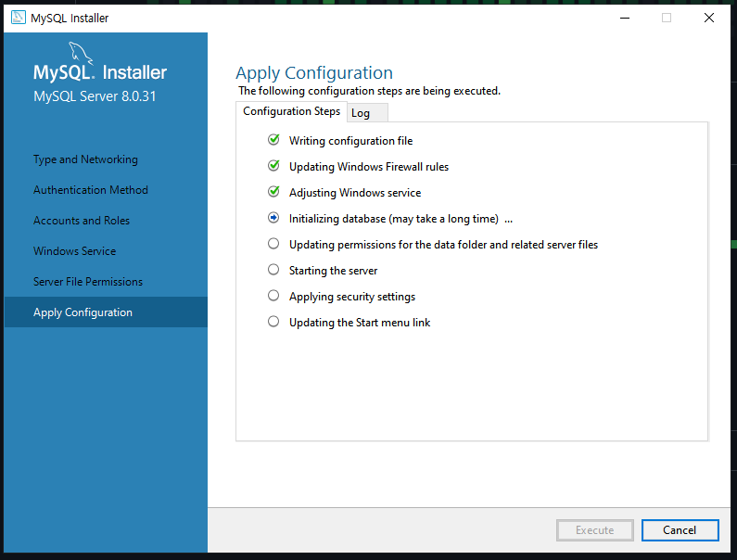Click 'Adjusting Windows service' step text
Screen dimensions: 737x560
[355, 193]
